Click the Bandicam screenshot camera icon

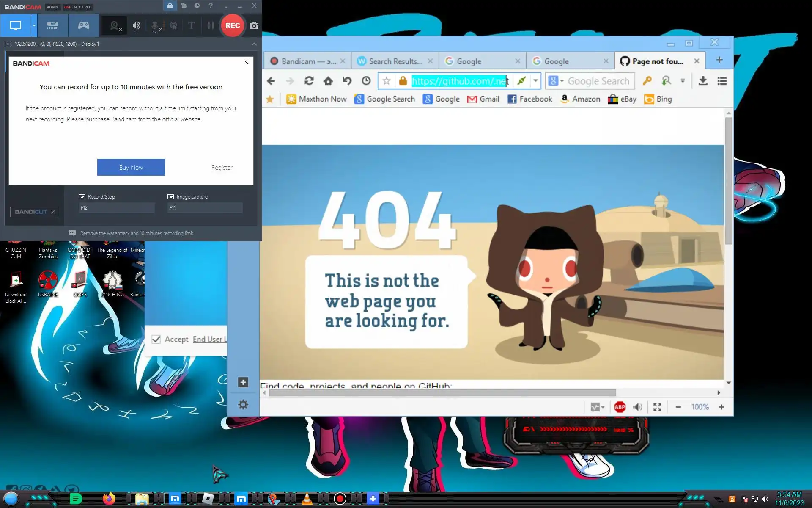tap(254, 25)
